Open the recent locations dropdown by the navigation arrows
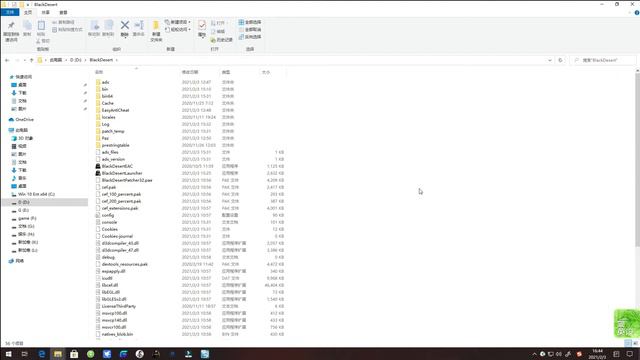 [24, 60]
